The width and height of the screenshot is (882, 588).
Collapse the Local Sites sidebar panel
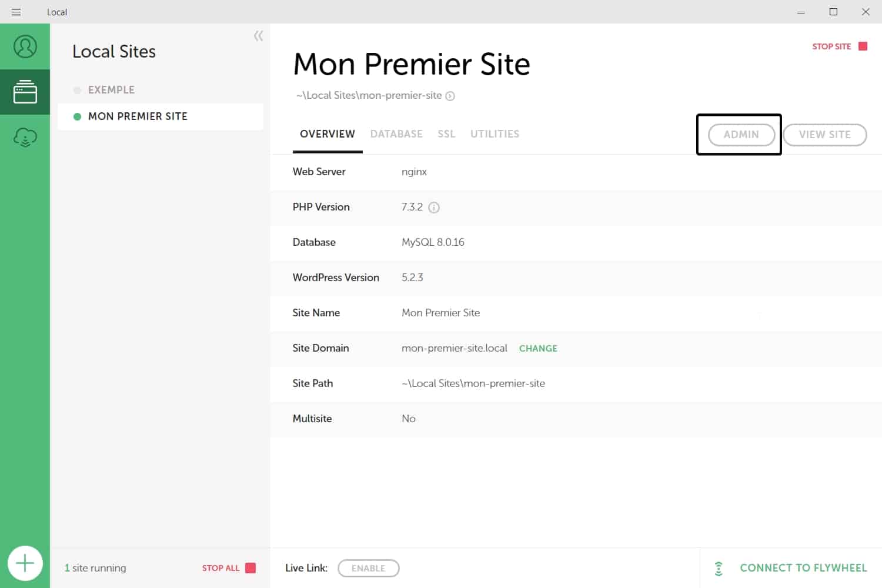tap(258, 36)
